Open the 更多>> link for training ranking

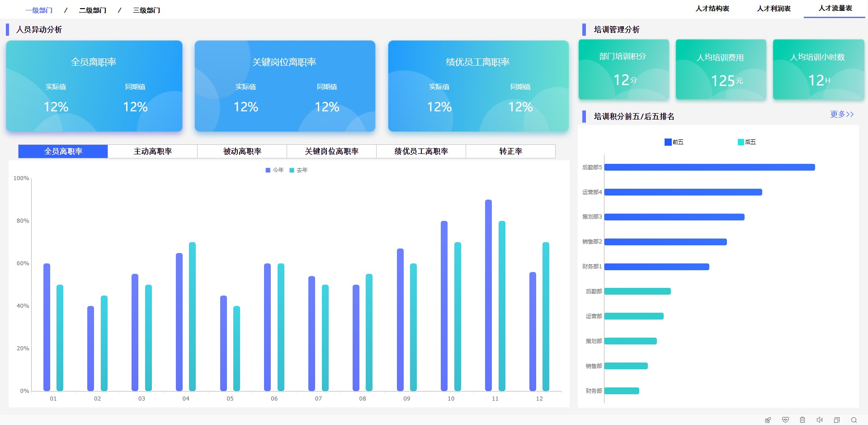(x=842, y=114)
